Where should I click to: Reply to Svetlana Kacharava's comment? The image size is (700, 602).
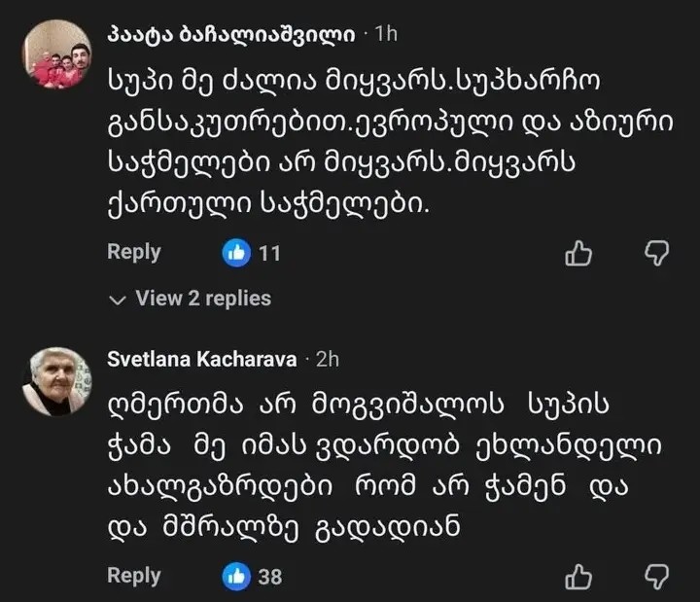coord(134,575)
